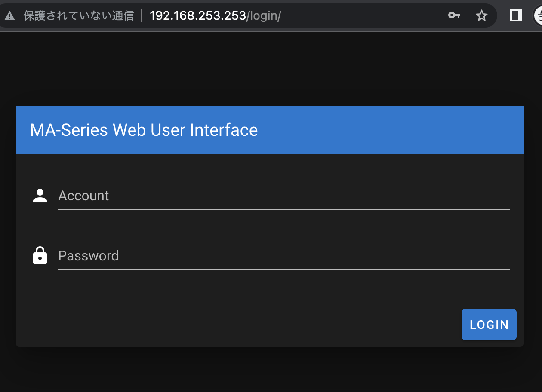Click the security warning triangle icon
The height and width of the screenshot is (392, 542).
point(10,15)
